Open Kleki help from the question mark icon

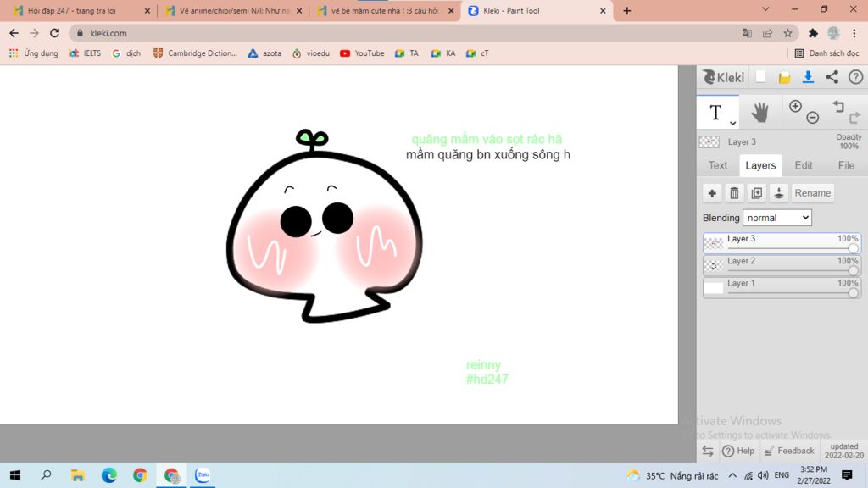coord(856,77)
